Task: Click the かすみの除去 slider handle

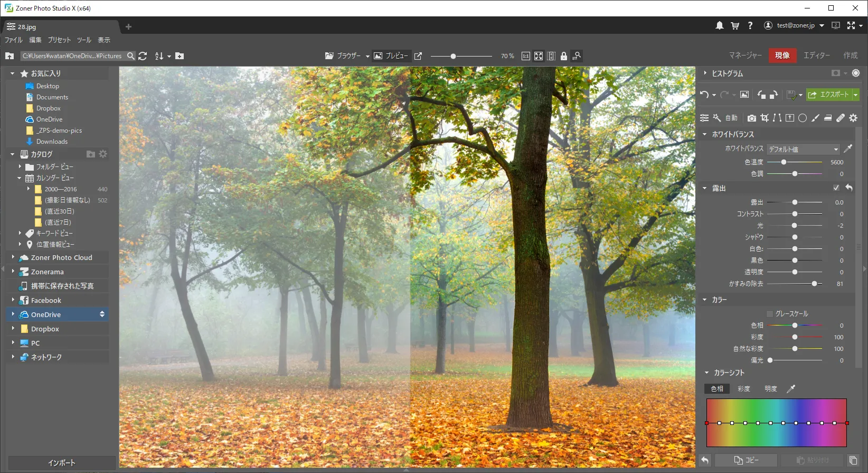Action: point(814,284)
